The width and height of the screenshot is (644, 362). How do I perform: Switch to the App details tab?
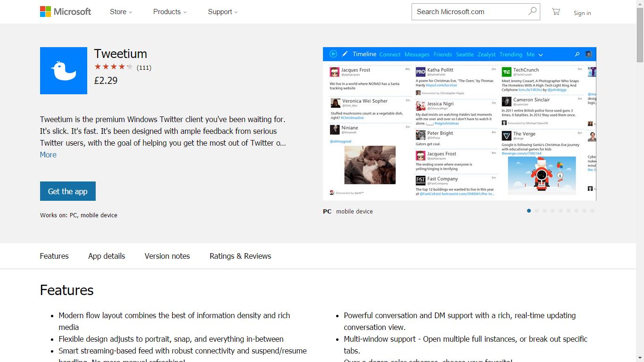coord(107,256)
